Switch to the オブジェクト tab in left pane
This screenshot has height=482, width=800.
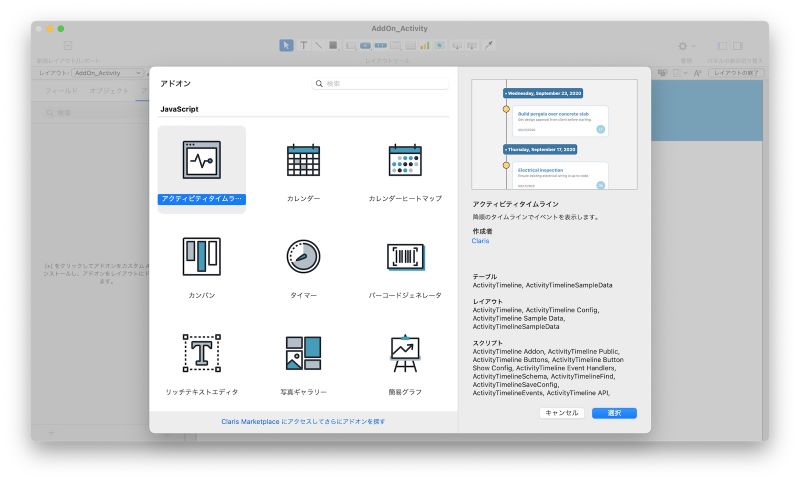[x=109, y=91]
